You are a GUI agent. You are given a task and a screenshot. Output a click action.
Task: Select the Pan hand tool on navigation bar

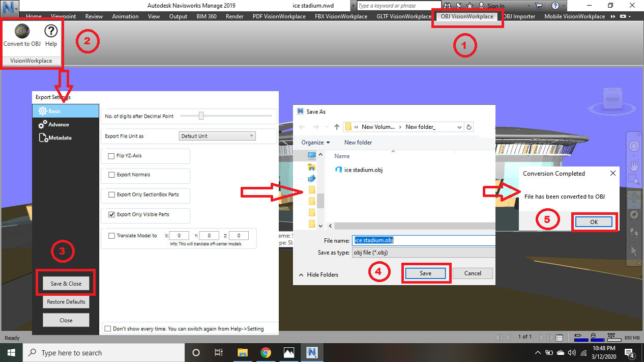click(x=634, y=165)
